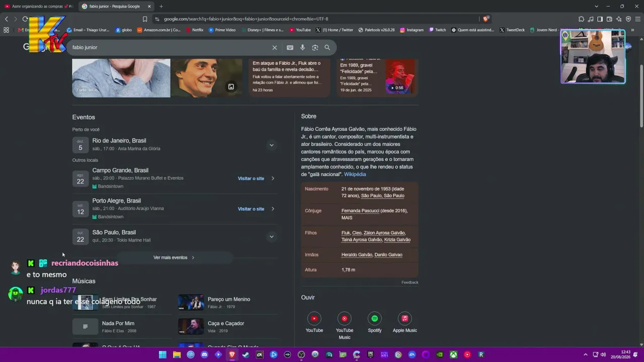Viewport: 644px width, 362px height.
Task: Open the Windows Start menu
Action: click(163, 354)
